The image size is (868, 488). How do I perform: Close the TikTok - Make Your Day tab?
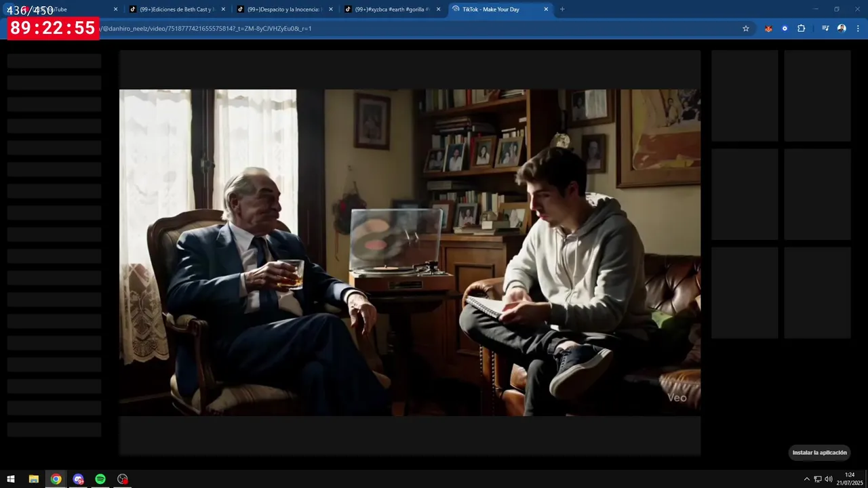pyautogui.click(x=546, y=9)
